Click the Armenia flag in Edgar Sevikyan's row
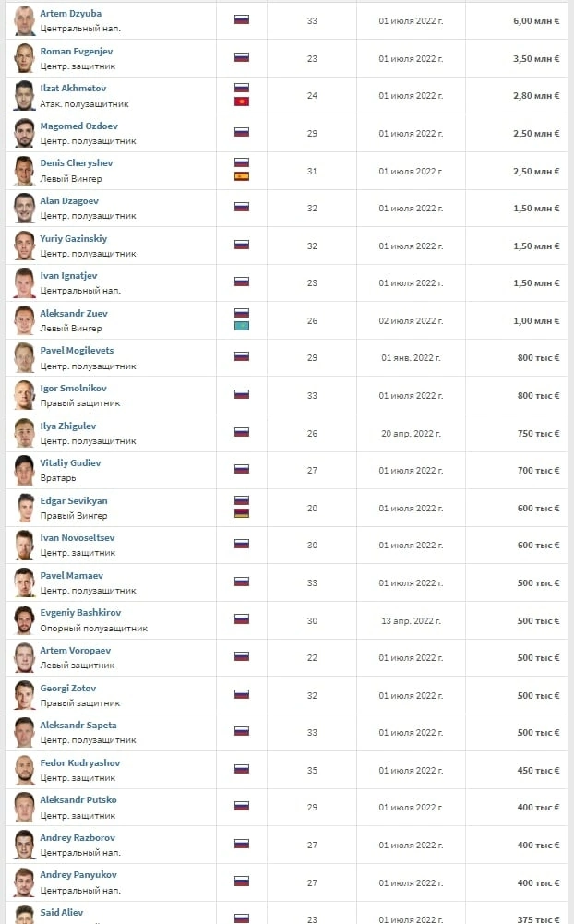 [x=242, y=512]
